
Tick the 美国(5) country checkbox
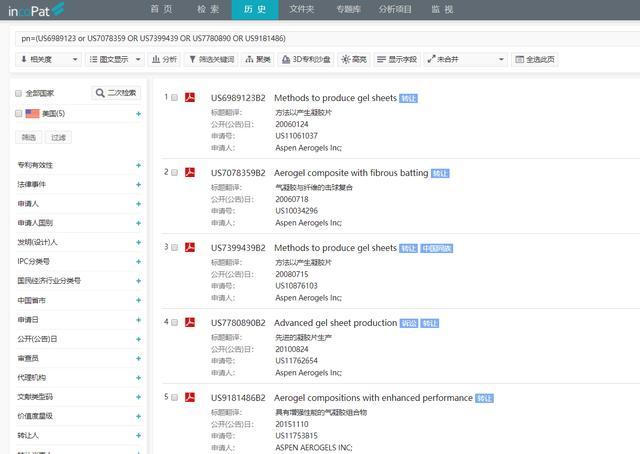pos(18,114)
